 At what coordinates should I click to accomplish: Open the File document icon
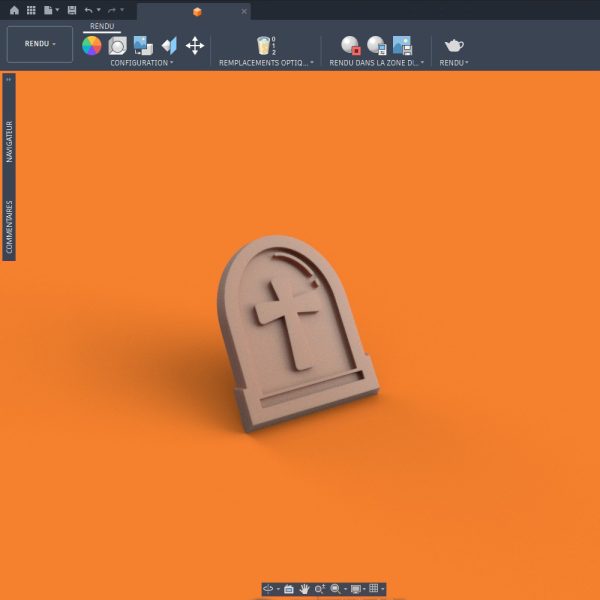[x=48, y=10]
